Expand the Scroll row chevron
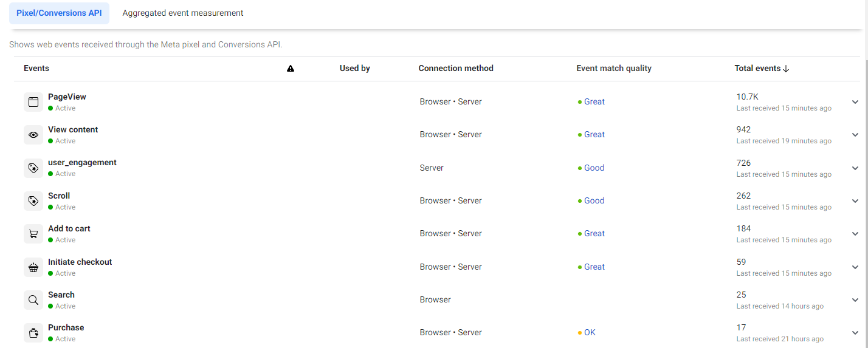Image resolution: width=868 pixels, height=348 pixels. (855, 201)
